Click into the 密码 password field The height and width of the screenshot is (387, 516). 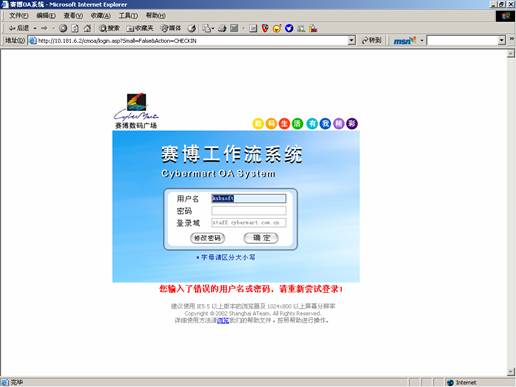pos(249,210)
